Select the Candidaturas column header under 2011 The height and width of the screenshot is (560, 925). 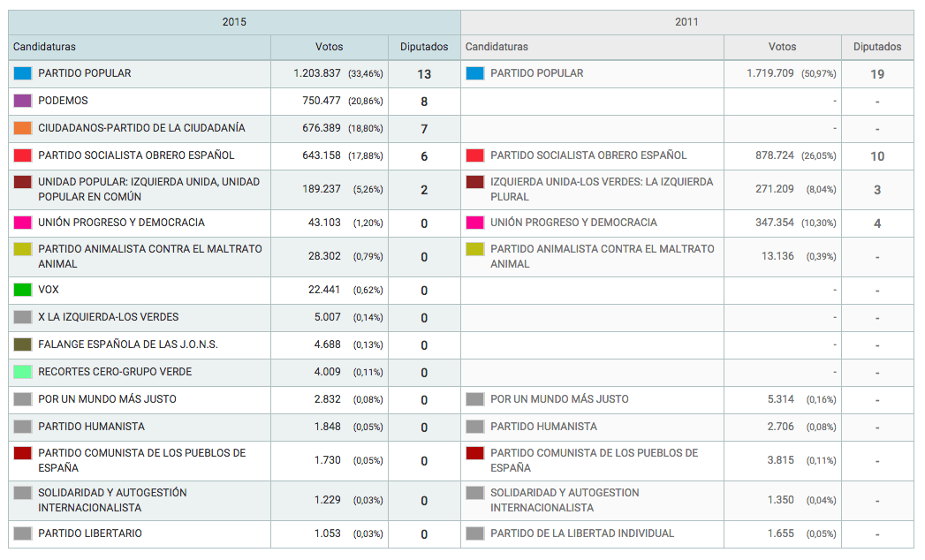pyautogui.click(x=592, y=47)
